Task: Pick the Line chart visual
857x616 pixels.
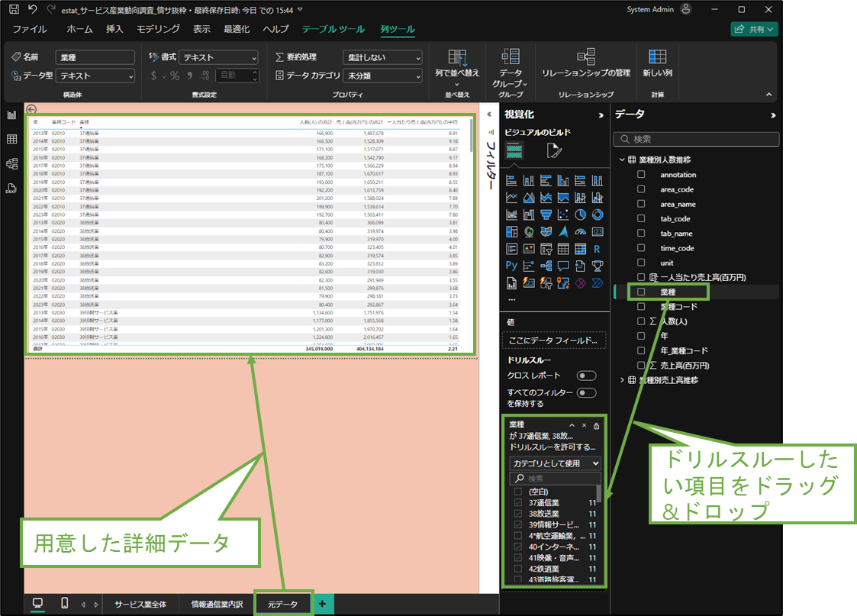Action: (511, 198)
